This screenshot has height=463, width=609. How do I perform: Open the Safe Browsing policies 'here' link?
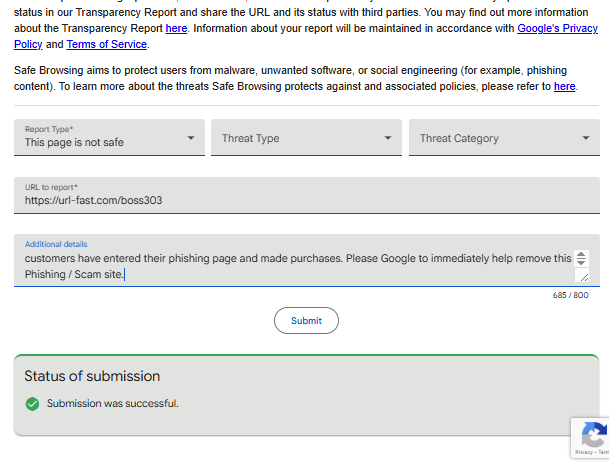click(x=565, y=86)
